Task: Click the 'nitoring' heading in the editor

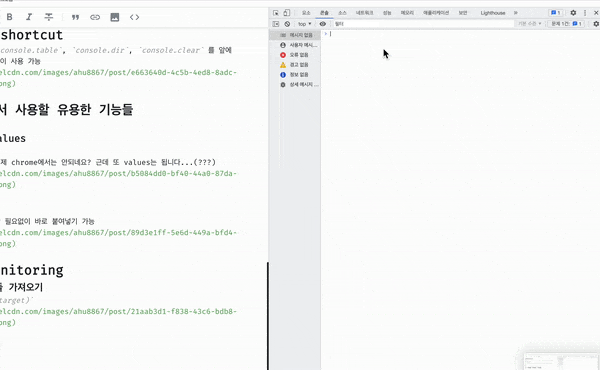Action: [32, 270]
